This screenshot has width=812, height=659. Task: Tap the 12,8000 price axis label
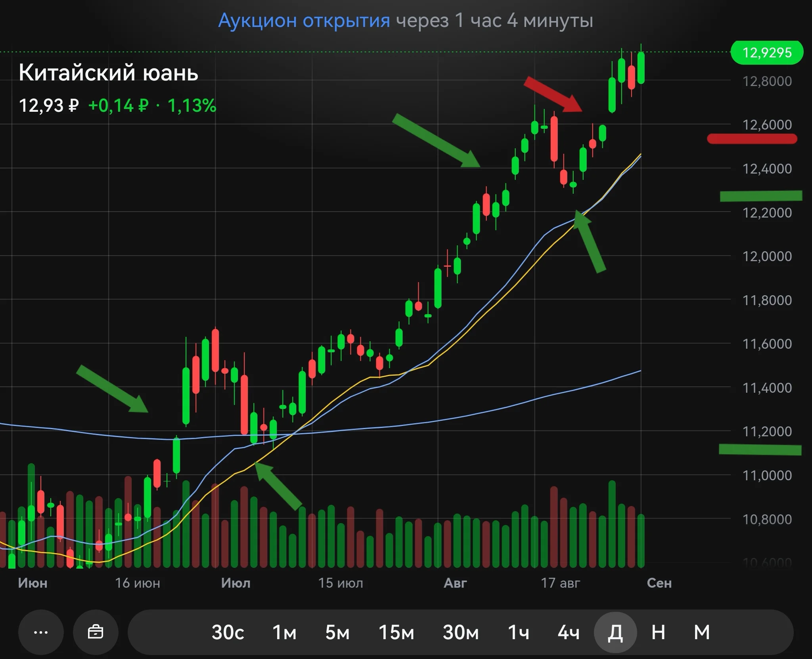coord(767,81)
